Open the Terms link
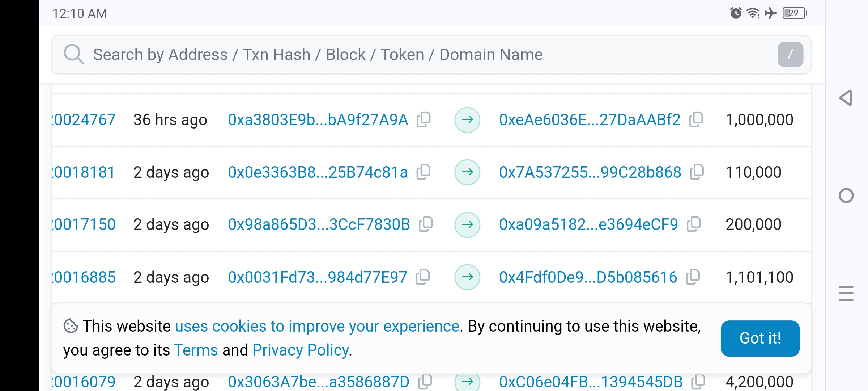 pos(196,350)
